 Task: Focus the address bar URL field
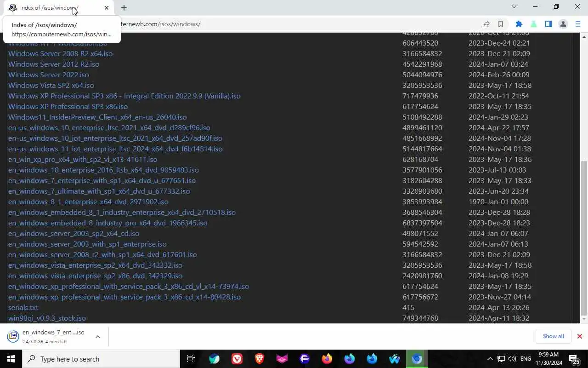[x=294, y=24]
